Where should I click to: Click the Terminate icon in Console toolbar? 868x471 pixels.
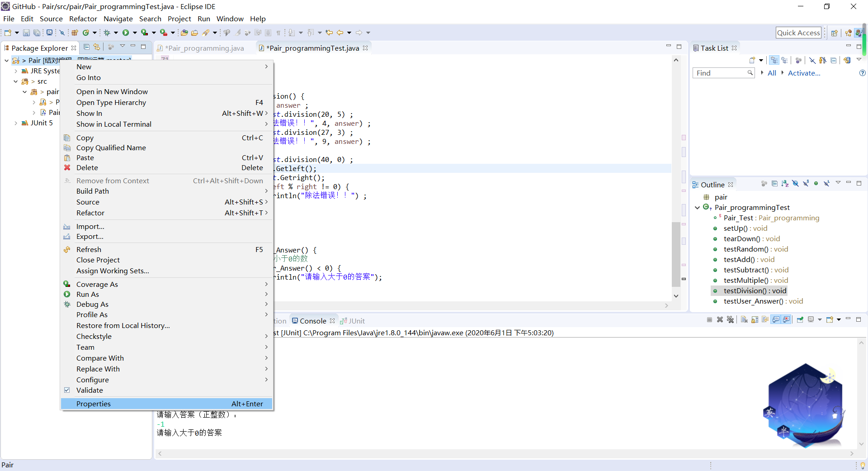coord(709,319)
